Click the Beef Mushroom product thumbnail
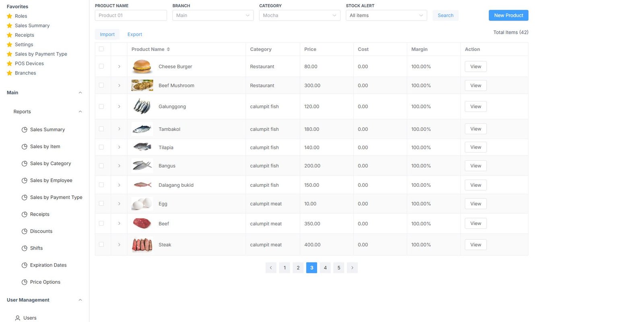 coord(142,85)
